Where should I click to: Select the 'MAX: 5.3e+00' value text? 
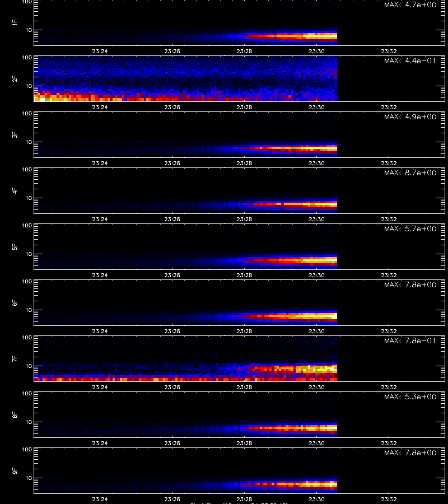pos(410,396)
